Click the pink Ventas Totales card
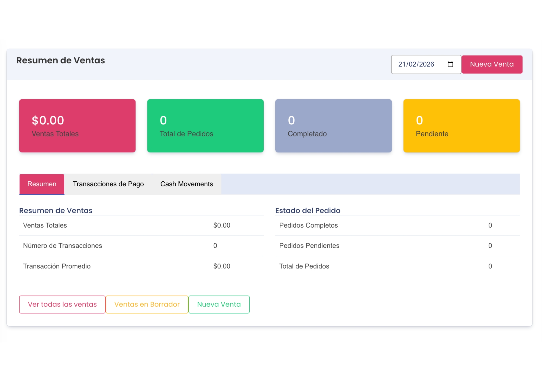542x392 pixels. click(77, 126)
